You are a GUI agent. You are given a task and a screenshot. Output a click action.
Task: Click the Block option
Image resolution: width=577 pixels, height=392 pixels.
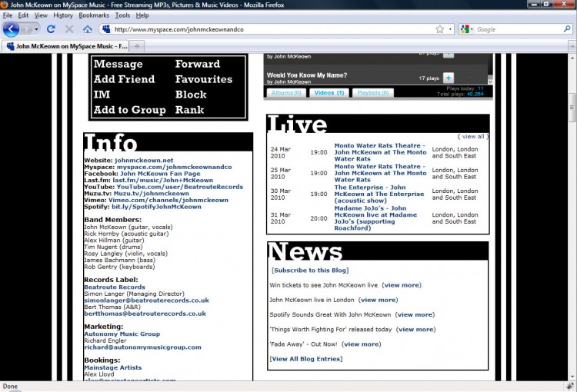[x=191, y=95]
